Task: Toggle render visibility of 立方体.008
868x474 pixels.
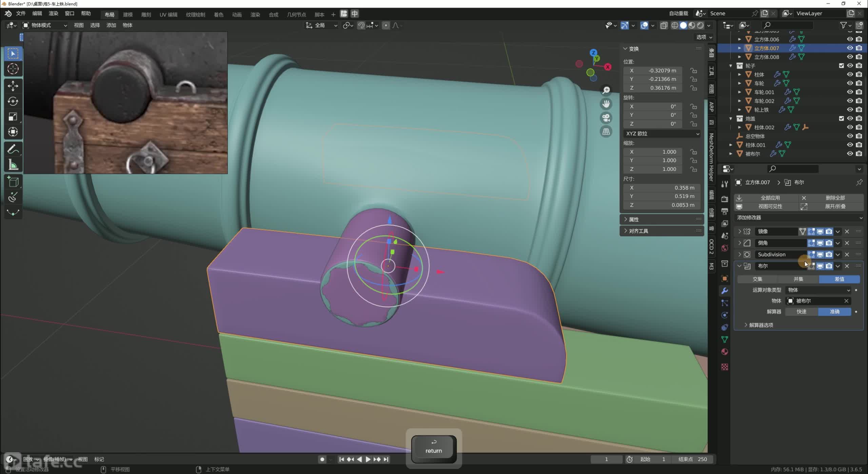Action: [x=859, y=57]
